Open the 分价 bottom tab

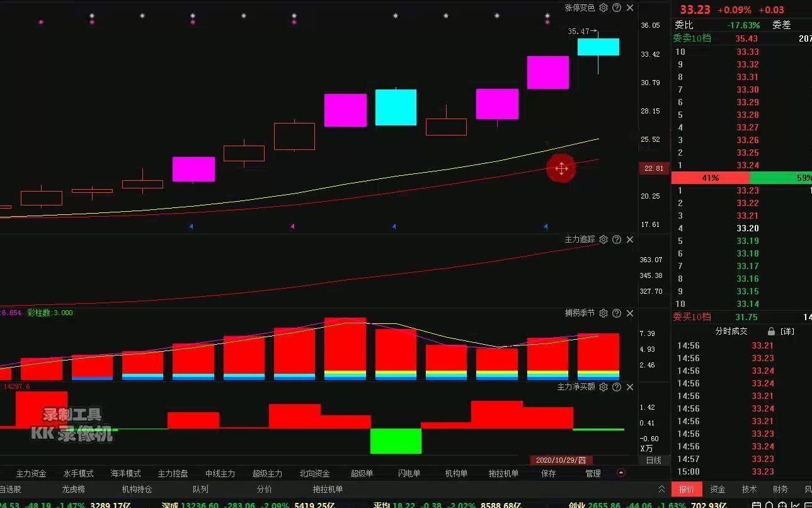[x=265, y=489]
